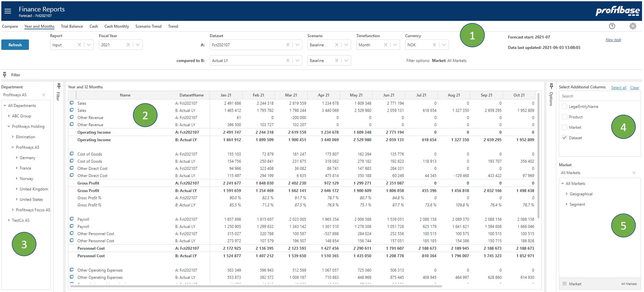Click the Name column header

click(x=125, y=95)
